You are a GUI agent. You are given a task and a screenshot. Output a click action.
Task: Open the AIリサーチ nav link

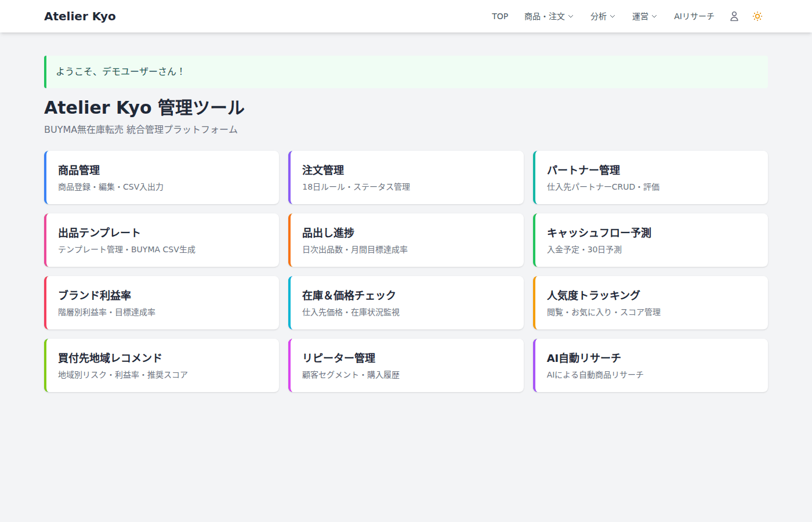694,16
